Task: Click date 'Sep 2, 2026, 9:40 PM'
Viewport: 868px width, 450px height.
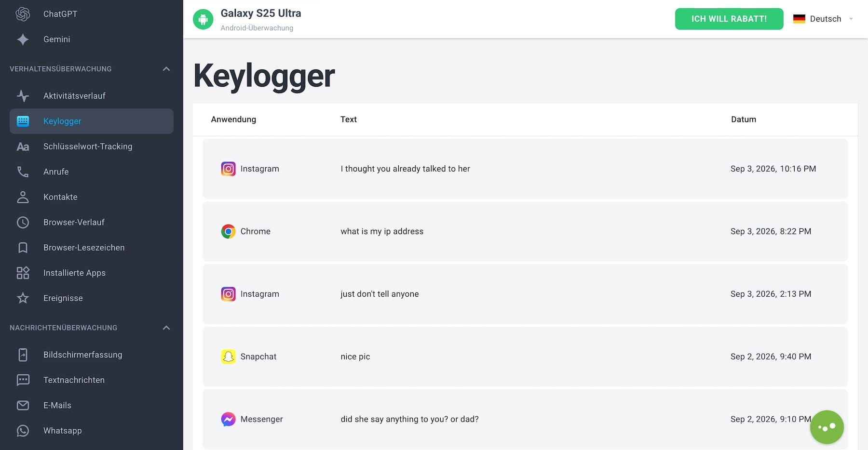Action: point(771,357)
